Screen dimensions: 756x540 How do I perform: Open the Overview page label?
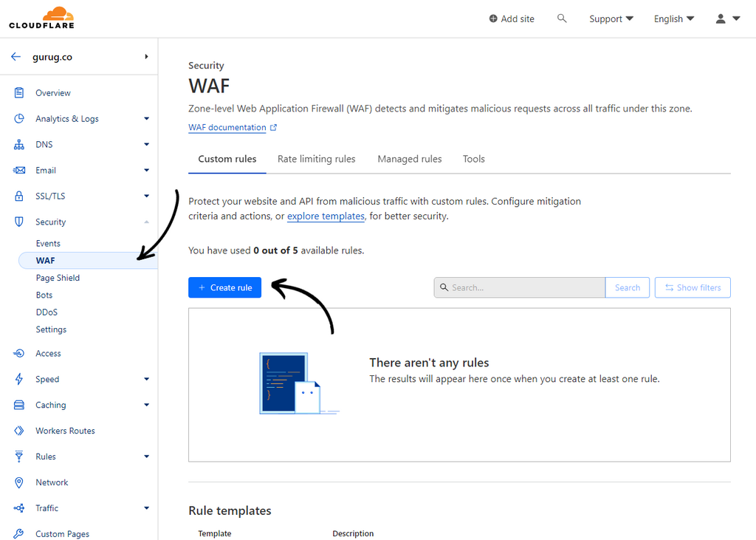(x=53, y=92)
